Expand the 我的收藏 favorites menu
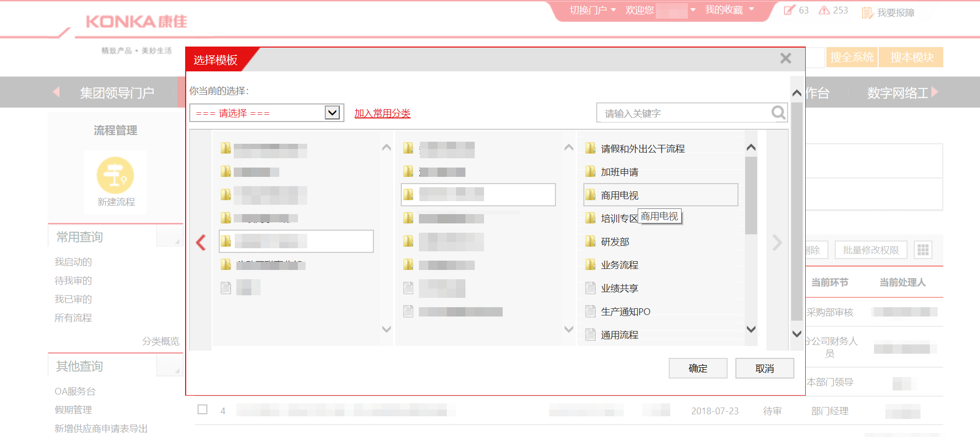 [x=729, y=10]
